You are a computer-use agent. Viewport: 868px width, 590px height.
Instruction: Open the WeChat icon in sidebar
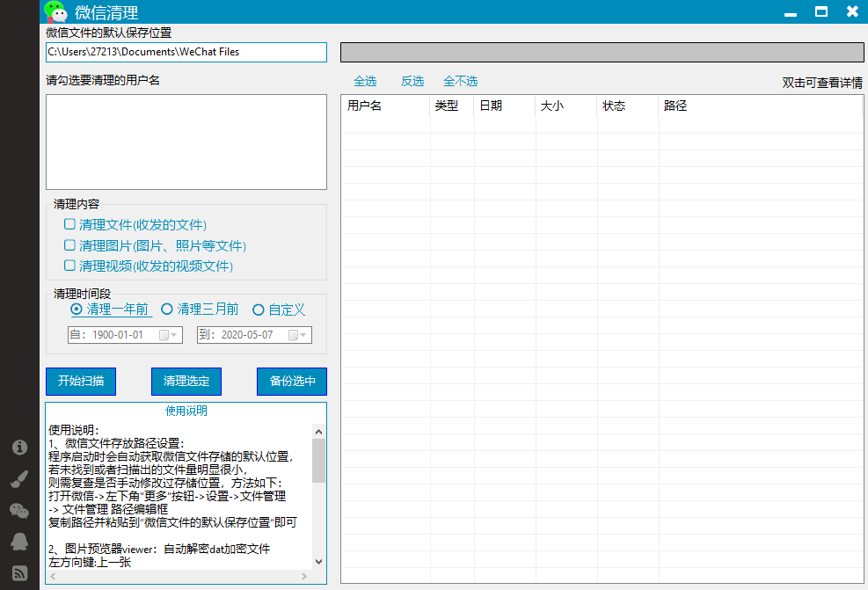click(x=19, y=510)
